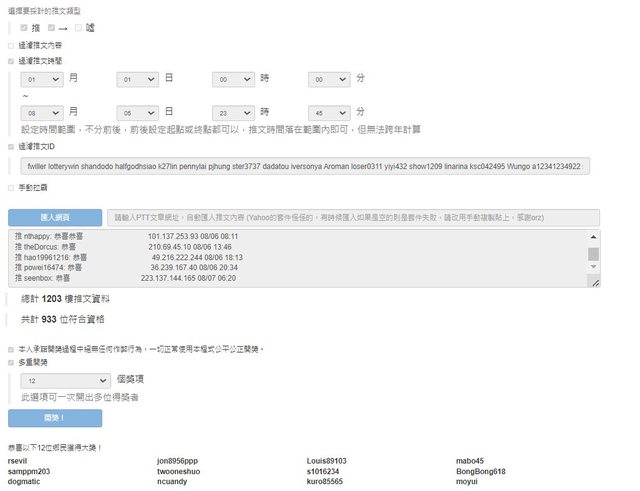This screenshot has height=491, width=640.
Task: Open the start month dropdown showing 01
Action: (x=43, y=78)
